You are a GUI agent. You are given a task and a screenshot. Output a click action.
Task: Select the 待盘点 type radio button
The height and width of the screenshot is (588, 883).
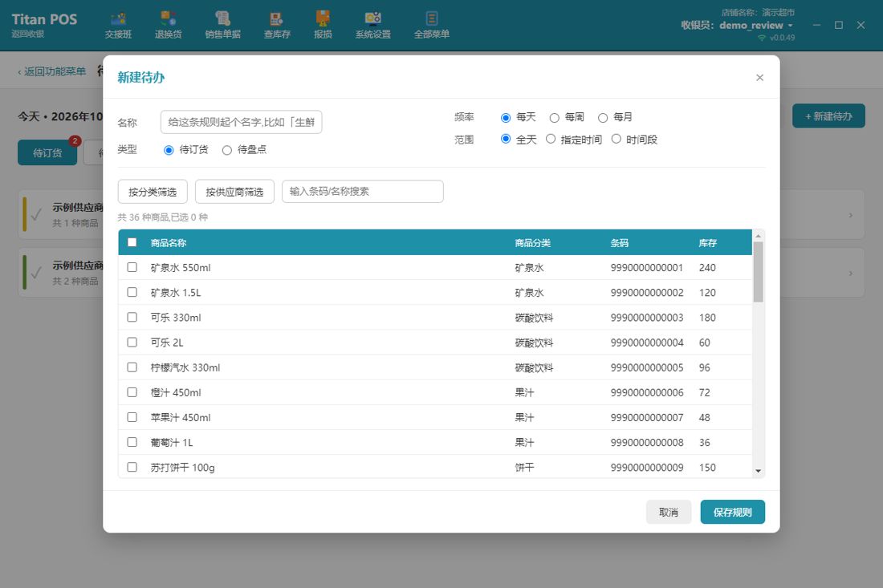pyautogui.click(x=227, y=150)
